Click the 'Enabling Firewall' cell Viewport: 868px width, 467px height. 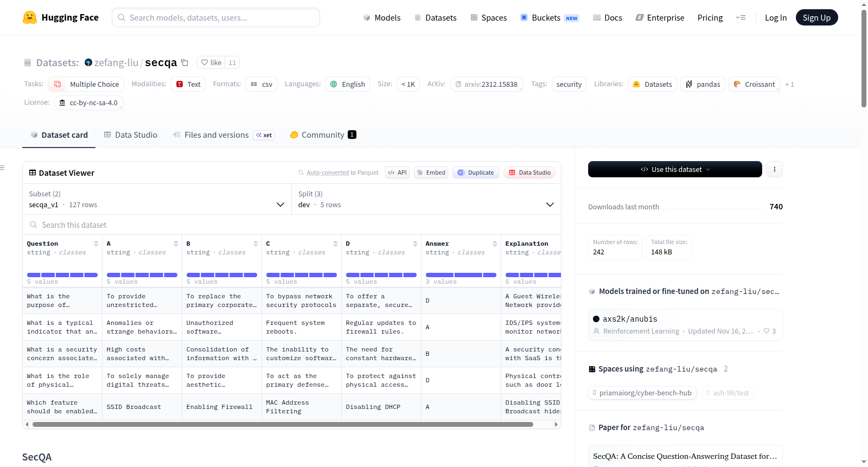pyautogui.click(x=222, y=407)
